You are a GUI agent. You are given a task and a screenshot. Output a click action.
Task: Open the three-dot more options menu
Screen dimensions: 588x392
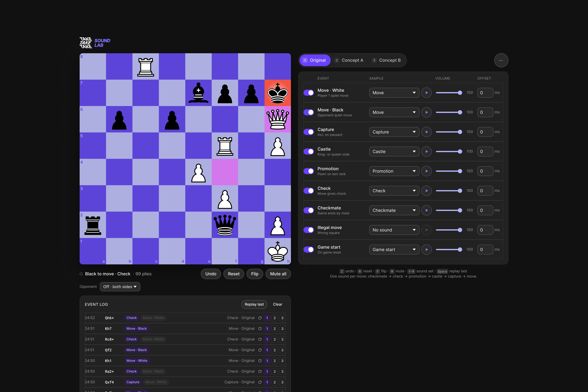coord(501,60)
